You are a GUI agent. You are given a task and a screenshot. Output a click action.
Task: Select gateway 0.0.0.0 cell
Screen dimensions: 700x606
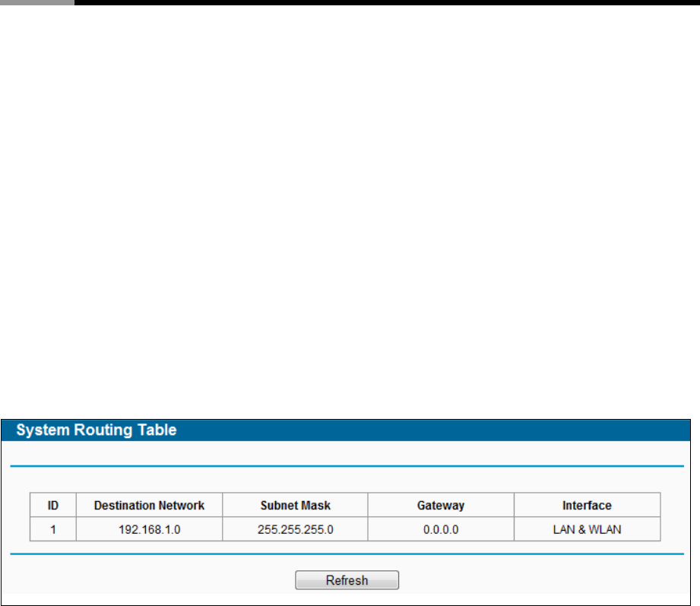point(441,529)
